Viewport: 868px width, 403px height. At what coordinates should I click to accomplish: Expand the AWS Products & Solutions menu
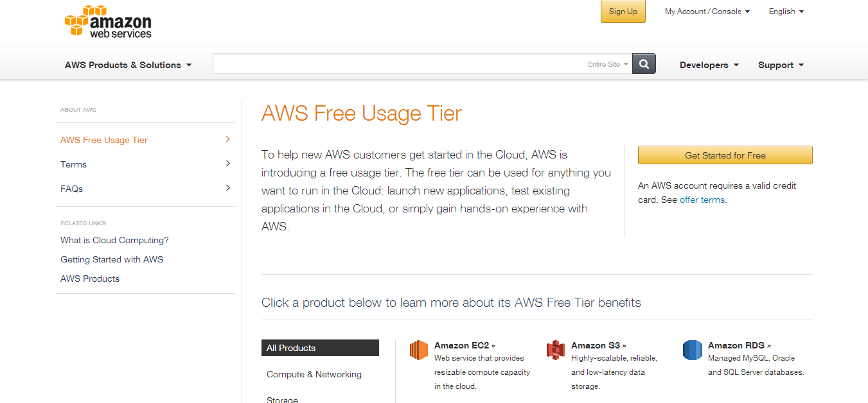(128, 65)
